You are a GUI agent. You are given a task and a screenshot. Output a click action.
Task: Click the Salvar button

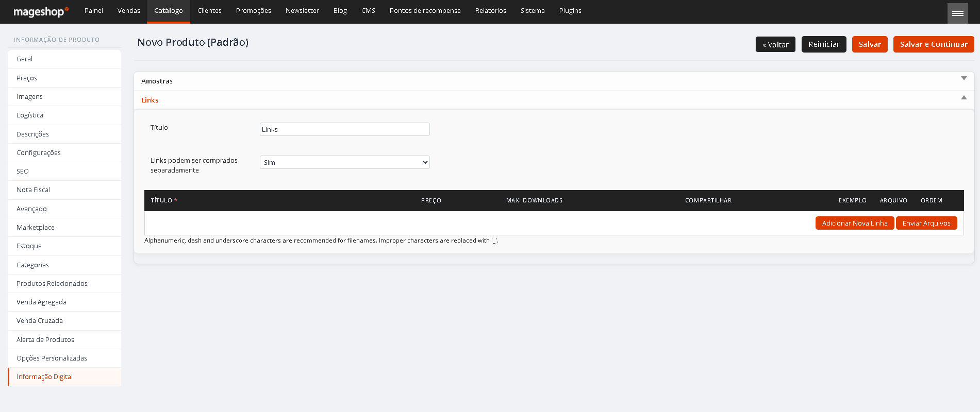(870, 44)
